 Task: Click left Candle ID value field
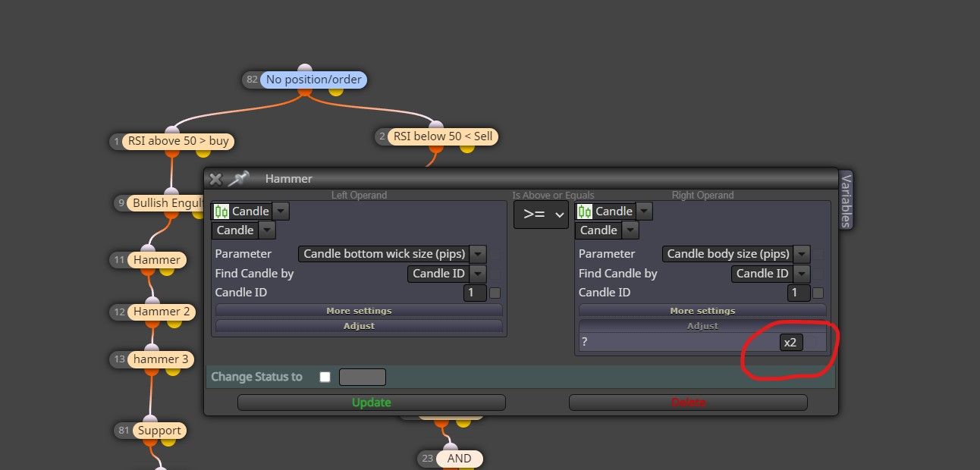[475, 293]
